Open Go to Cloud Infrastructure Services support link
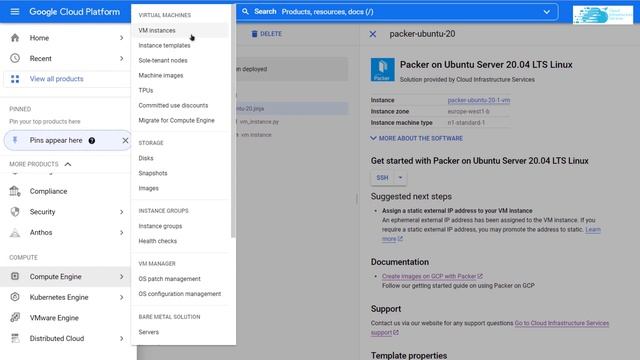640x360 pixels. click(562, 323)
